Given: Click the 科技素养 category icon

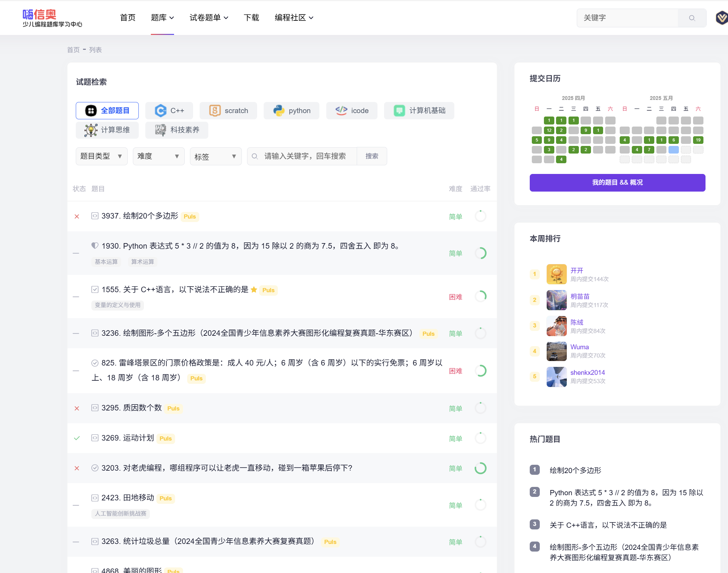Looking at the screenshot, I should [x=161, y=130].
